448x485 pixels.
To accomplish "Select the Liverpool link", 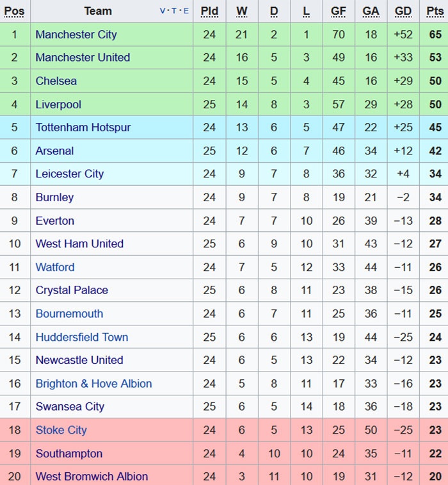I will (x=58, y=104).
